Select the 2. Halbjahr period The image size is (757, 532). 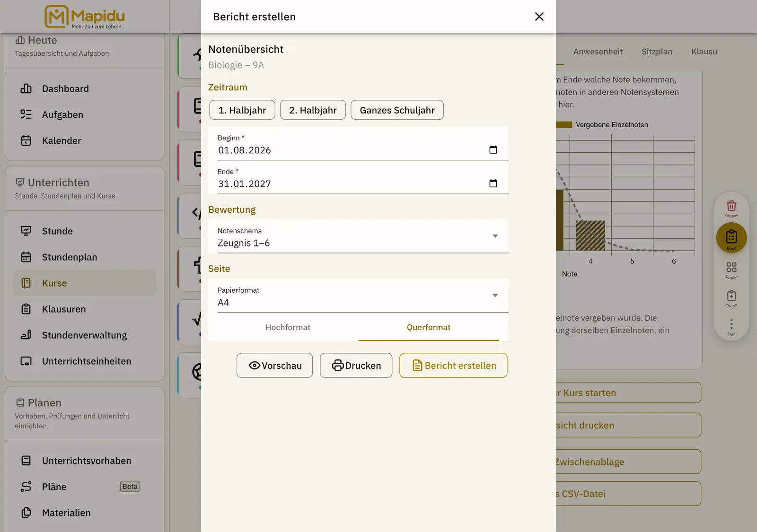313,110
